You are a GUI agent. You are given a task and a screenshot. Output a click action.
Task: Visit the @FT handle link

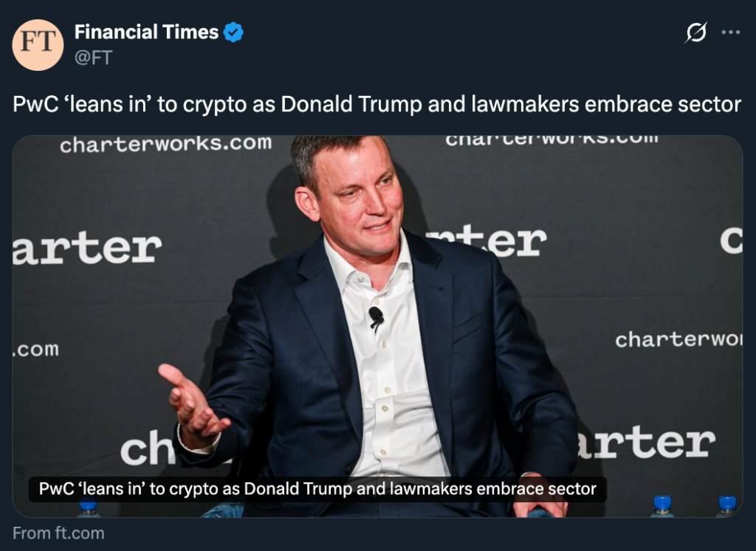tap(93, 58)
